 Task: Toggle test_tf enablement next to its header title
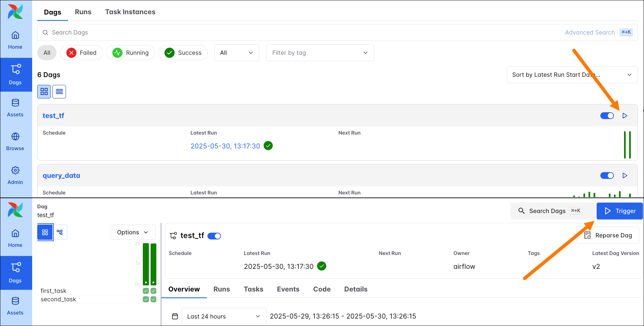point(214,236)
